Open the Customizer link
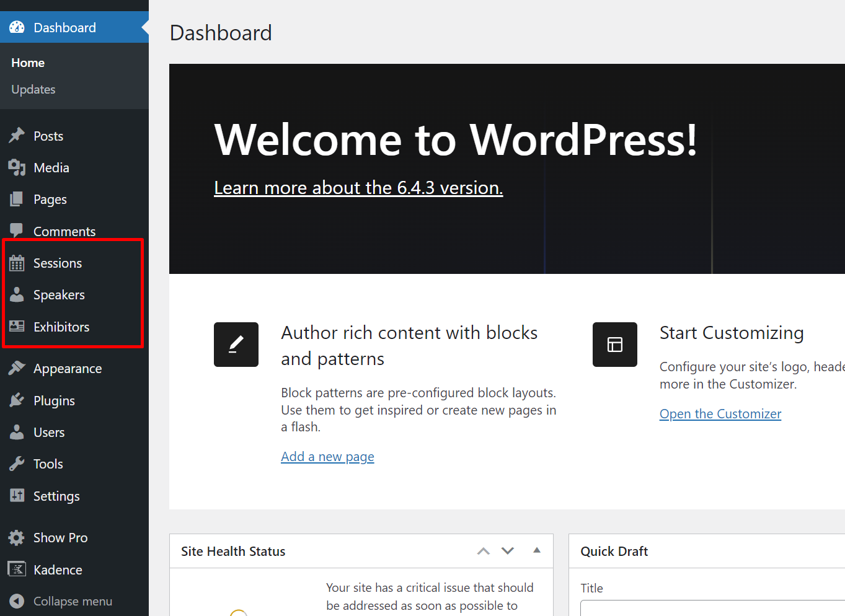This screenshot has width=845, height=616. click(x=720, y=414)
